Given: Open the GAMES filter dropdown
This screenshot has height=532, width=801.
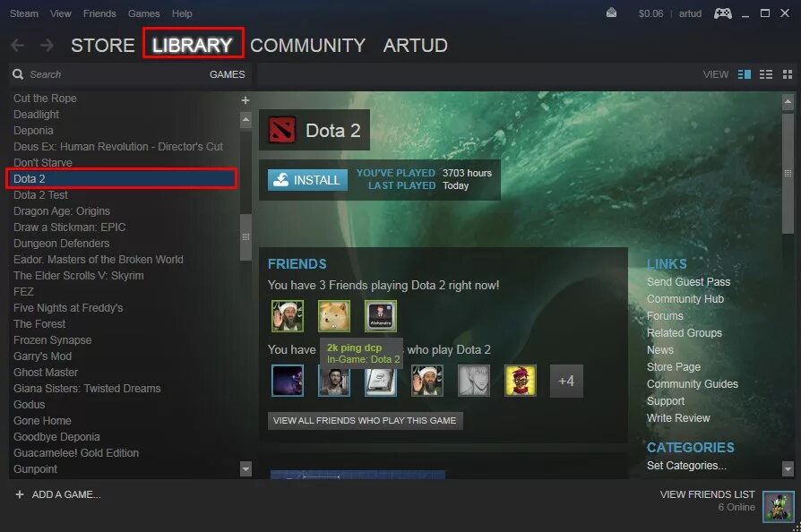Looking at the screenshot, I should [227, 74].
